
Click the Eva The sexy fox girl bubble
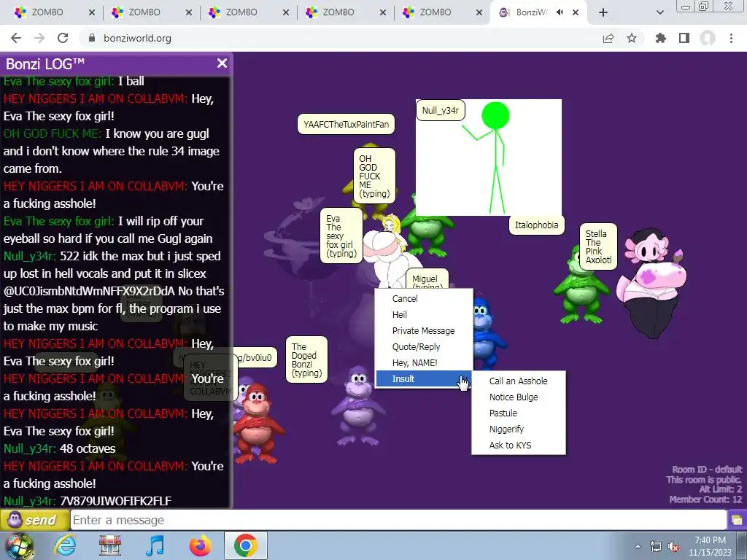[x=341, y=236]
